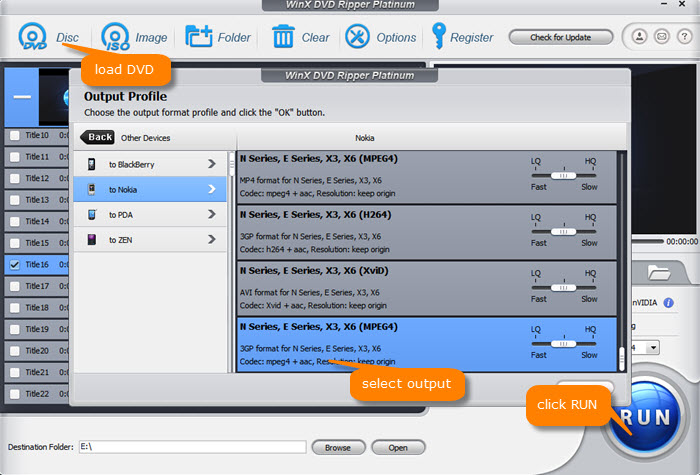This screenshot has width=700, height=475.
Task: Choose N Series XviD profile
Action: point(427,289)
